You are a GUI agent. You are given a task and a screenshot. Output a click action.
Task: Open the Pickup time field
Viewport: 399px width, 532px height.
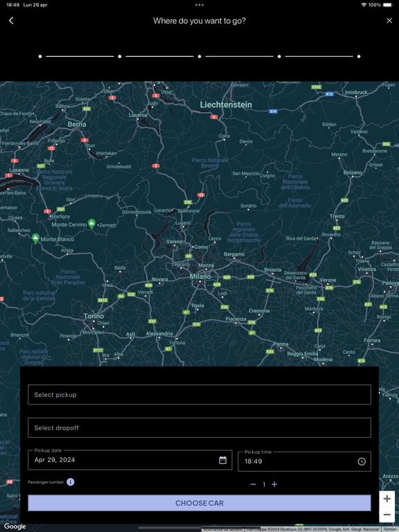tap(304, 461)
